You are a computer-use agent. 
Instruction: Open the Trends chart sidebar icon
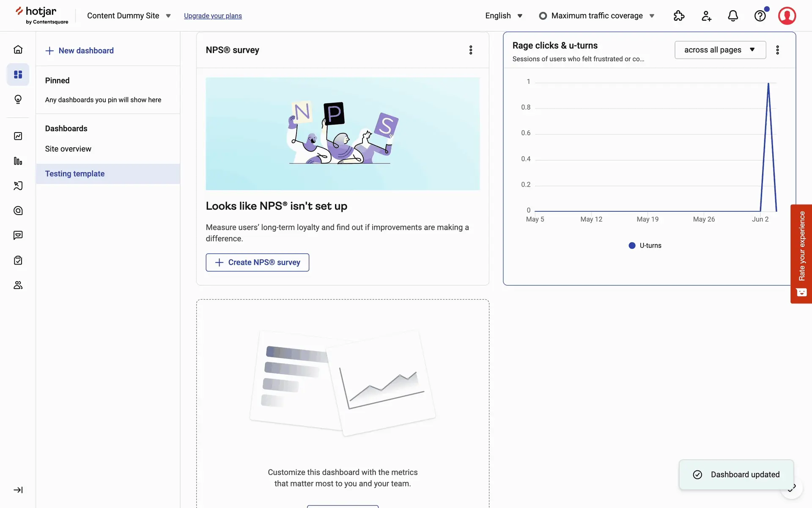(18, 136)
